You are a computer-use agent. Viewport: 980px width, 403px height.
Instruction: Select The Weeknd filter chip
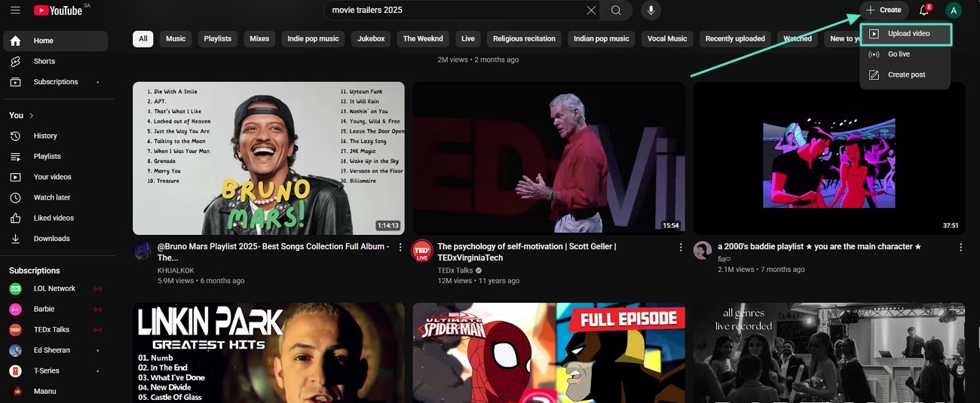tap(423, 38)
